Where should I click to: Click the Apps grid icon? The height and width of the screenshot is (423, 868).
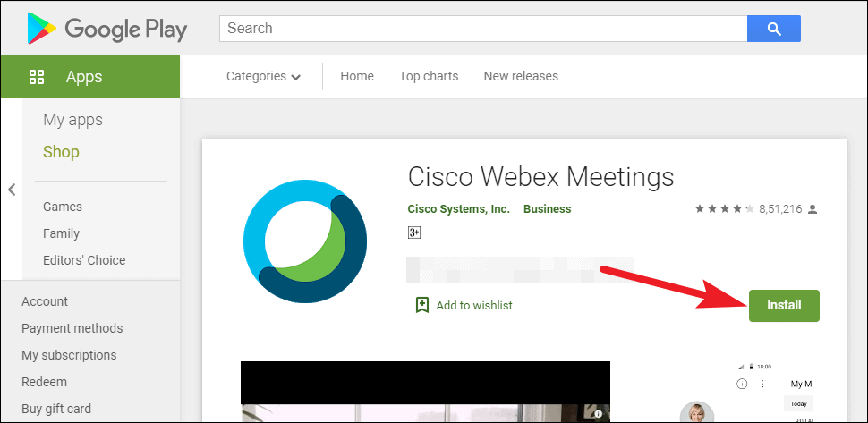pos(37,77)
